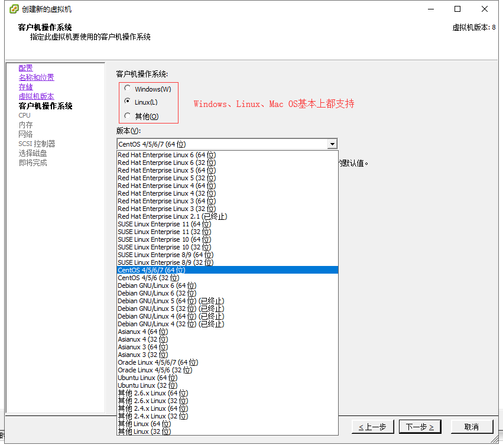Screen dimensions: 503x448
Task: Select CentOS 4/5/6 (32 位) entry
Action: pos(228,278)
